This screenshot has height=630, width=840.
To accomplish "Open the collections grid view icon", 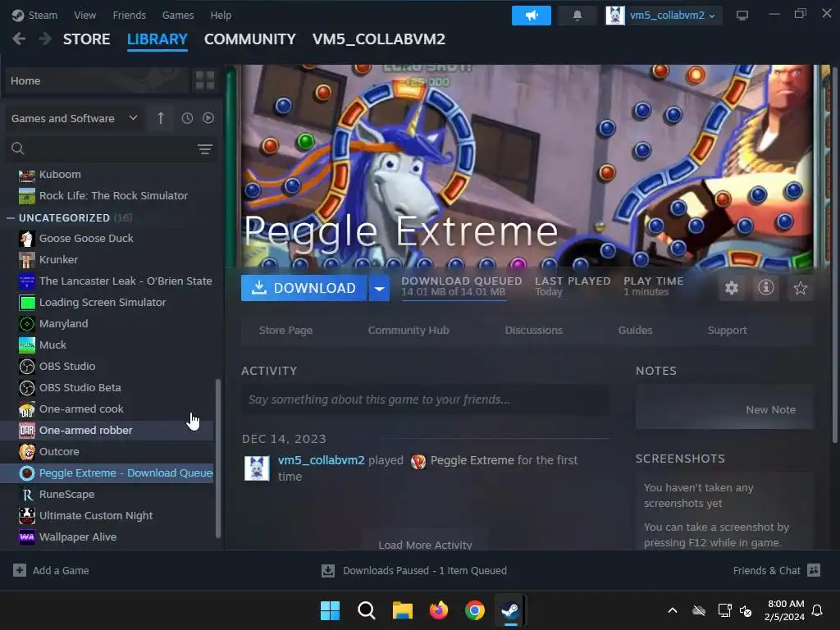I will [x=204, y=80].
